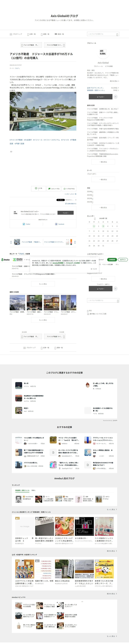Open hashtag #大谷選手
Viewport: 129px width, 644px height.
(28, 140)
